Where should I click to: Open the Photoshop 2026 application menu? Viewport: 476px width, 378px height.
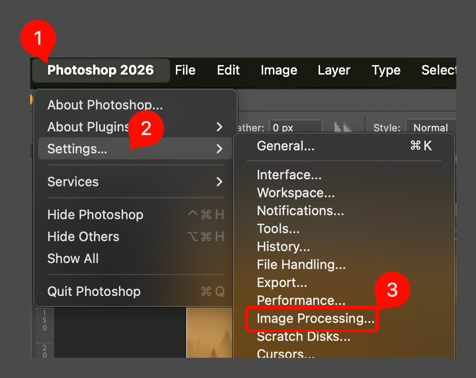coord(100,70)
